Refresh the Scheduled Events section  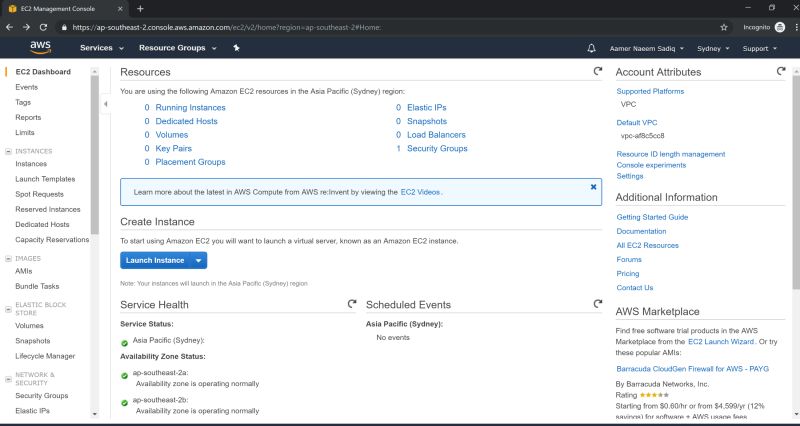pos(597,304)
